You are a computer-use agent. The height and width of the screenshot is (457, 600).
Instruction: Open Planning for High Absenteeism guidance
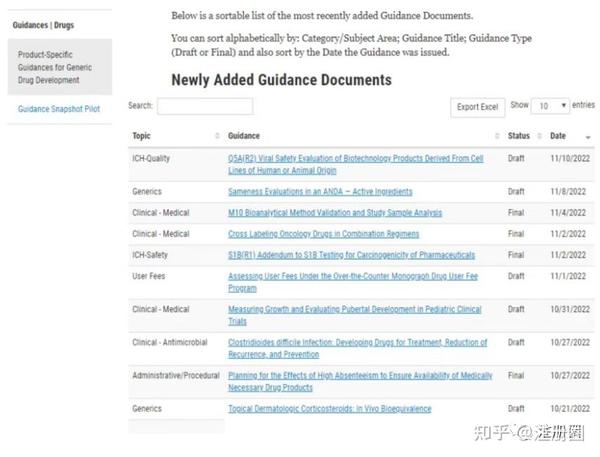(360, 382)
